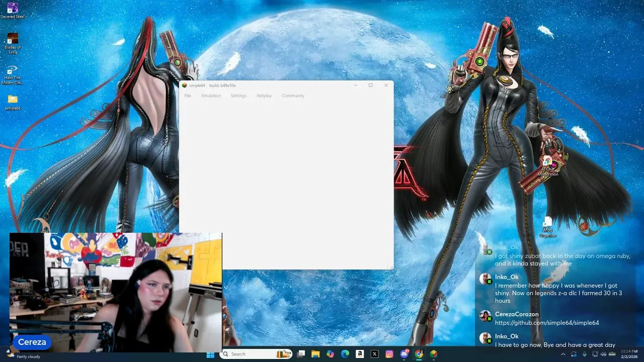
Task: Show hidden system tray icons
Action: 563,354
